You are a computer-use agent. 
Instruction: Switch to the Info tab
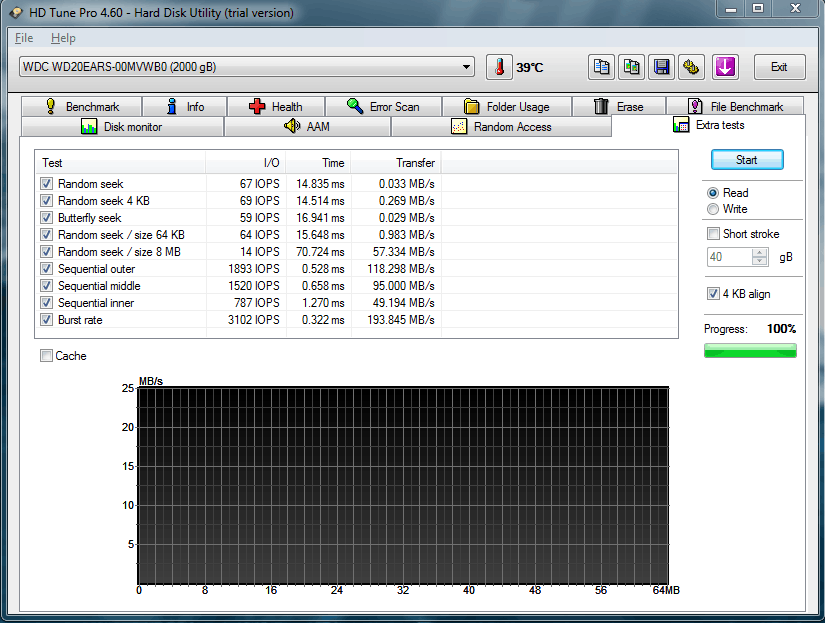tap(185, 107)
